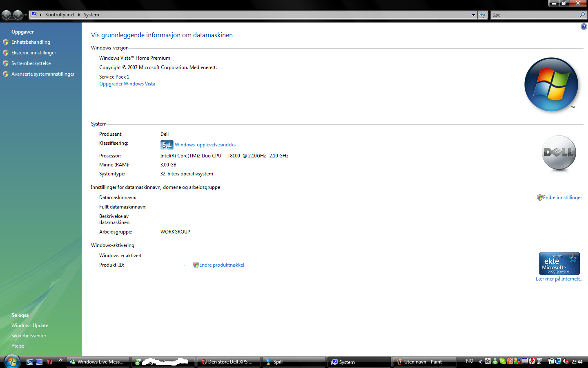Screen dimensions: 588x368
Task: Click Switch between windows quick launch icon
Action: point(30,362)
